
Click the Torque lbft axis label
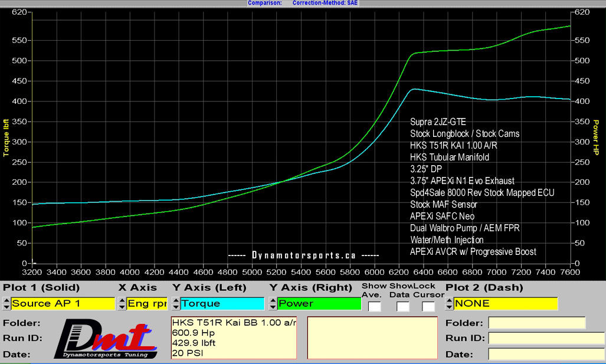[6, 138]
